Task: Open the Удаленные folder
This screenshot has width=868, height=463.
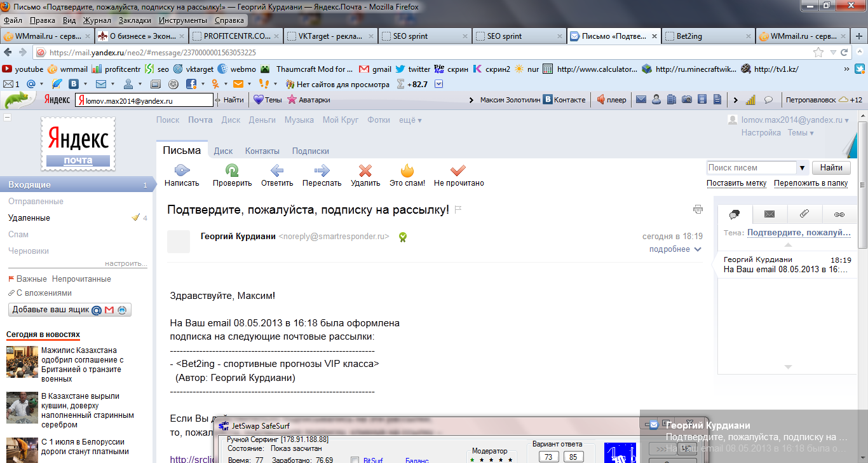Action: coord(29,218)
